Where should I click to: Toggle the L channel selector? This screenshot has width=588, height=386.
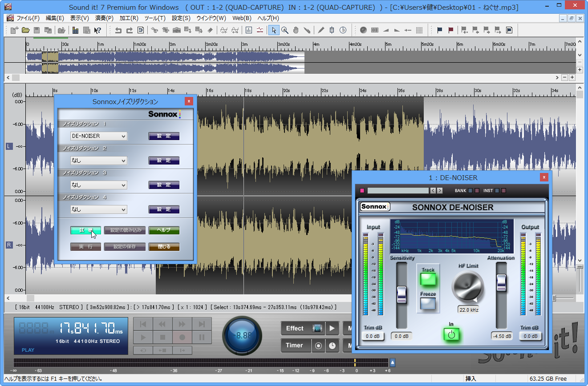9,146
